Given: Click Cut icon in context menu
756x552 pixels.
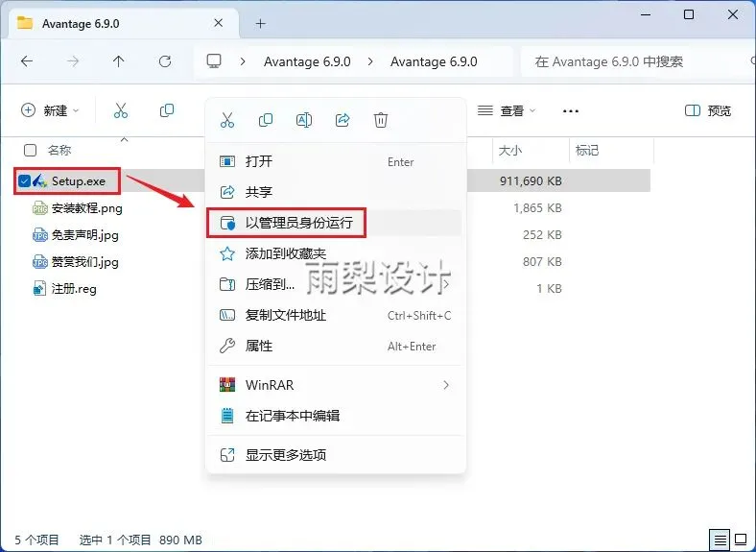Looking at the screenshot, I should [x=227, y=120].
